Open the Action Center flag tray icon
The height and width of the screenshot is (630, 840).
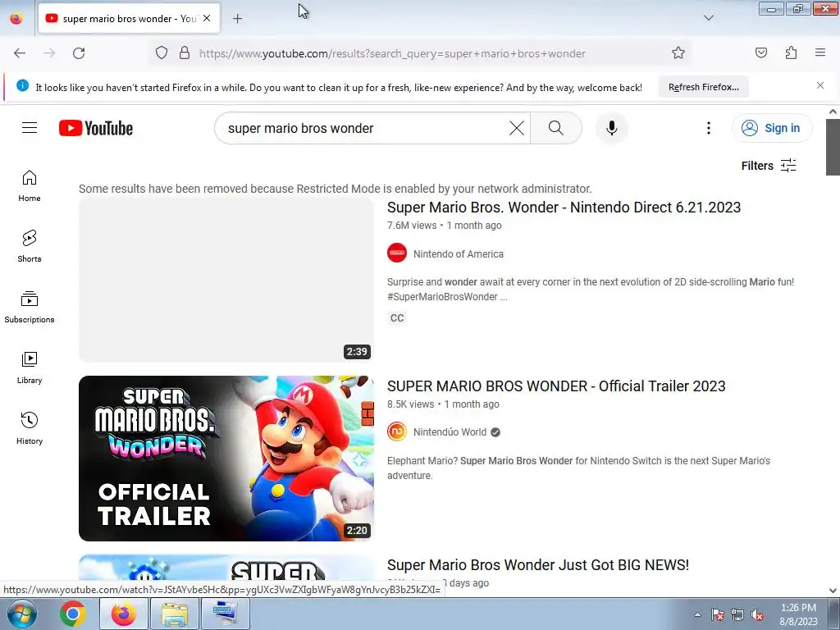click(x=718, y=615)
